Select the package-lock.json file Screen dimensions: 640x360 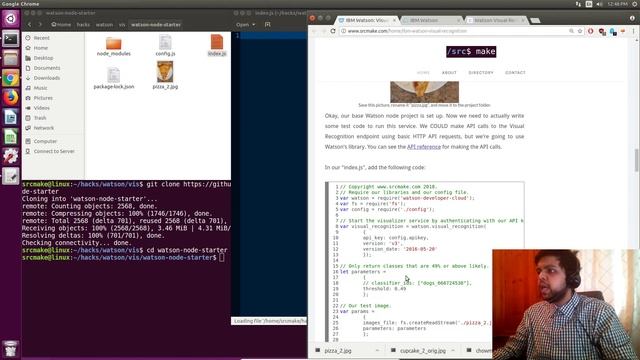(113, 78)
